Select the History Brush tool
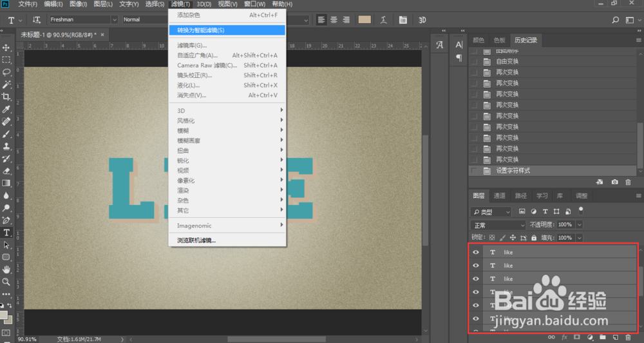 pyautogui.click(x=6, y=159)
